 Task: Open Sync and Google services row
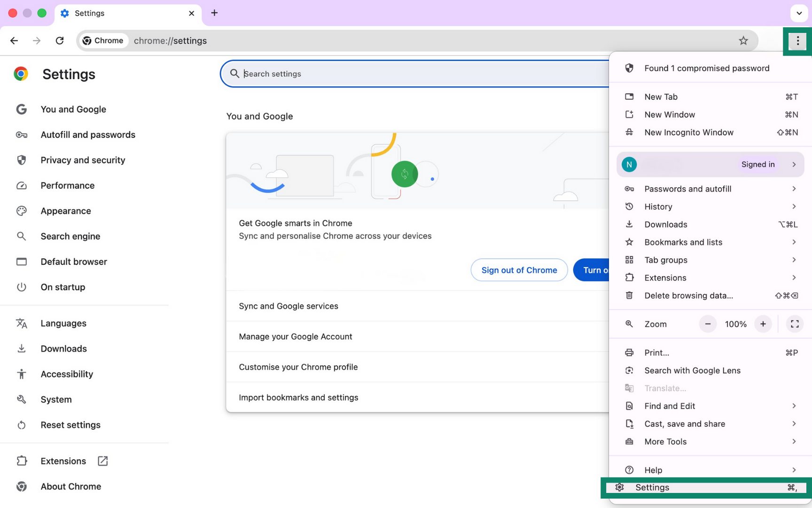click(x=417, y=306)
